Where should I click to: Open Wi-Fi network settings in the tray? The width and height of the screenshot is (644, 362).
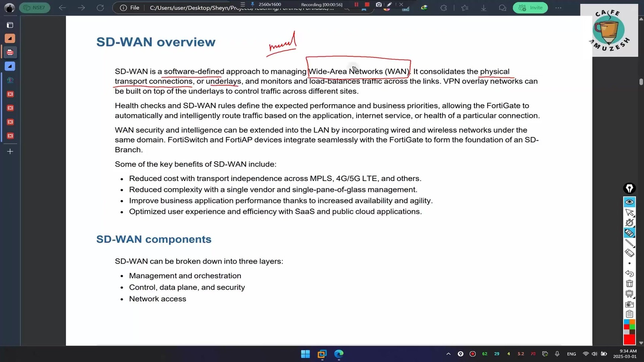click(586, 354)
